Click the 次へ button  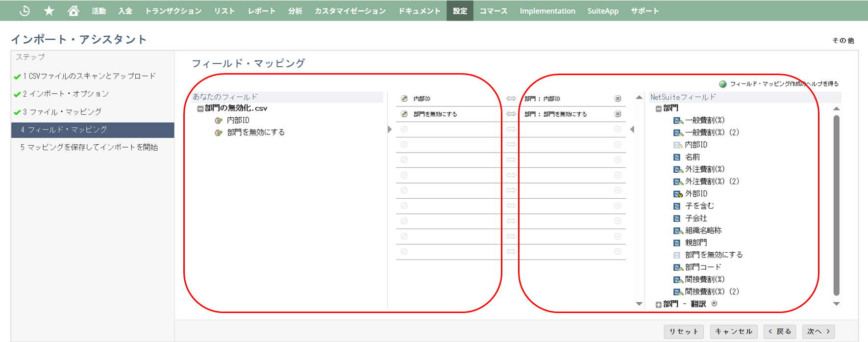click(818, 332)
